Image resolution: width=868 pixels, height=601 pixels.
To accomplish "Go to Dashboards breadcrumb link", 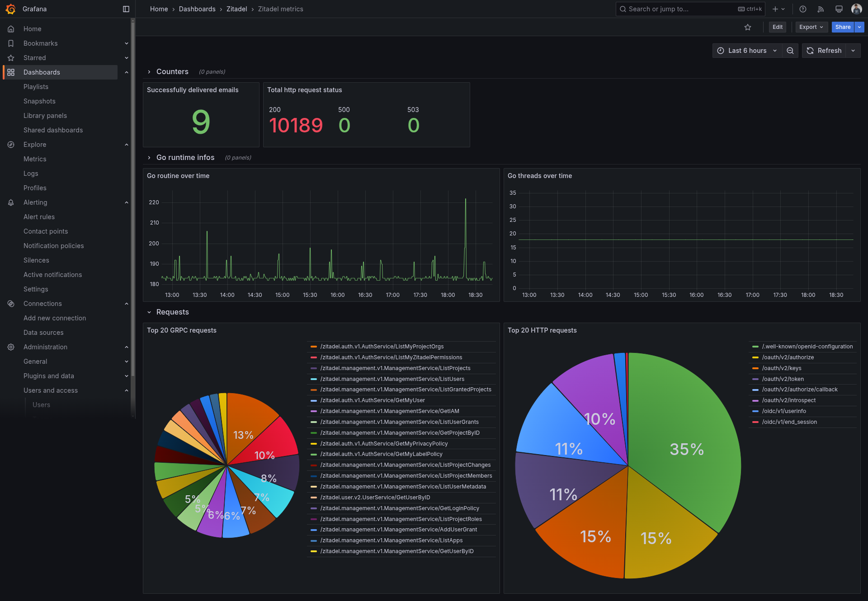I will coord(197,9).
